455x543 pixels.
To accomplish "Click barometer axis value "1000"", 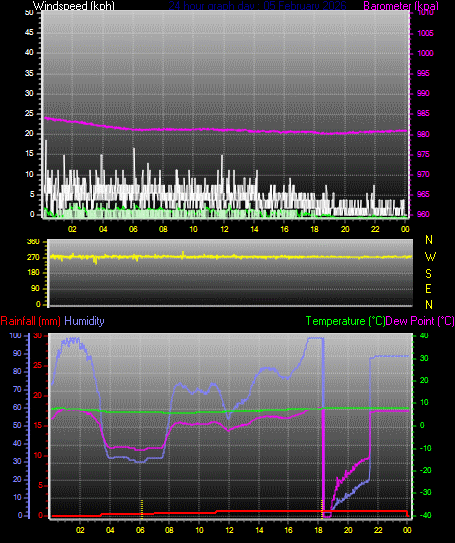I will (426, 53).
